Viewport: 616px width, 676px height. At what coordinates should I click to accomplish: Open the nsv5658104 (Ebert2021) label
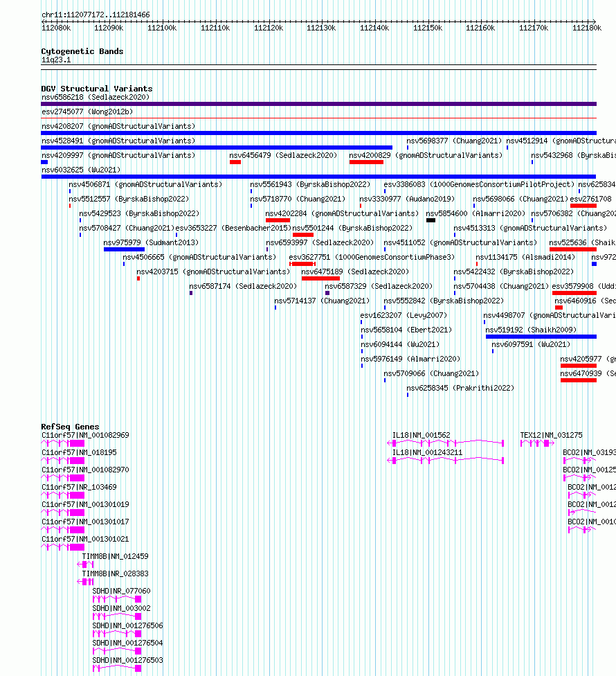pos(406,330)
